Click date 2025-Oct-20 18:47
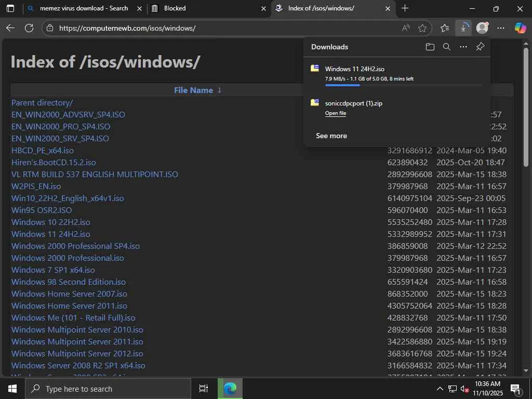 pyautogui.click(x=471, y=162)
